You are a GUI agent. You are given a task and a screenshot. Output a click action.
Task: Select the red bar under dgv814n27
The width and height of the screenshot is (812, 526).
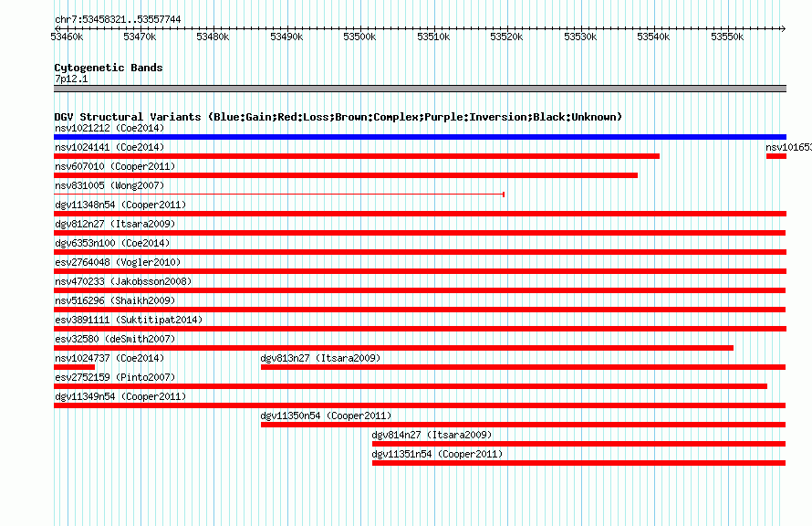point(579,444)
